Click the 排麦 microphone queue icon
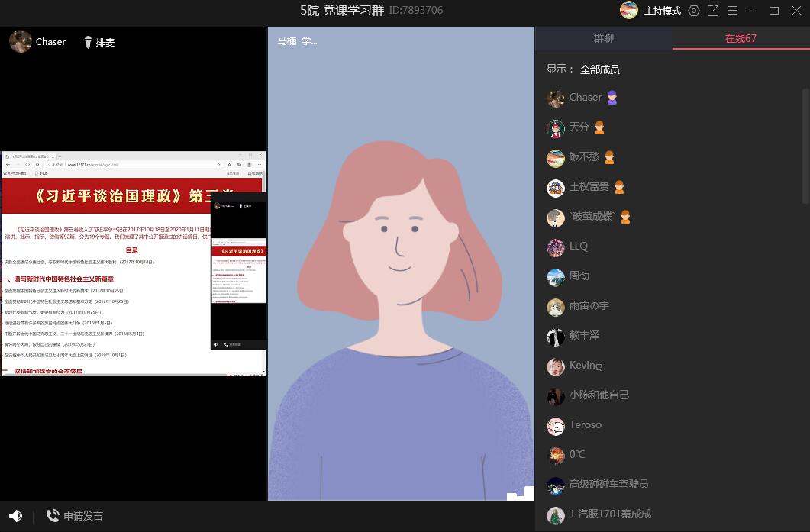 pyautogui.click(x=89, y=42)
